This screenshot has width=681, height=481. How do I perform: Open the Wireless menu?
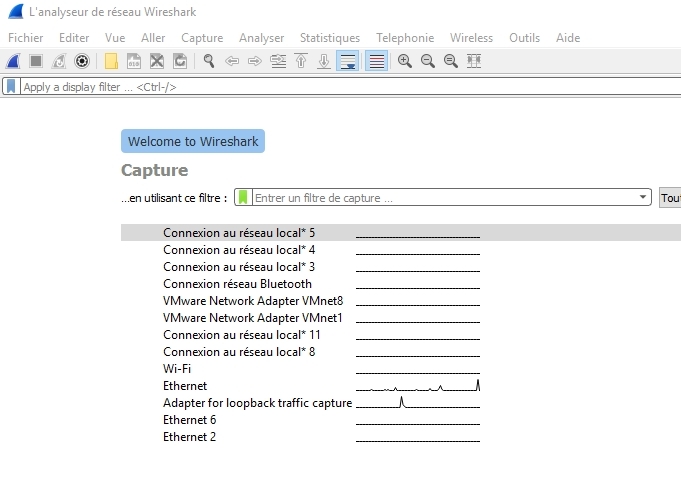click(472, 38)
